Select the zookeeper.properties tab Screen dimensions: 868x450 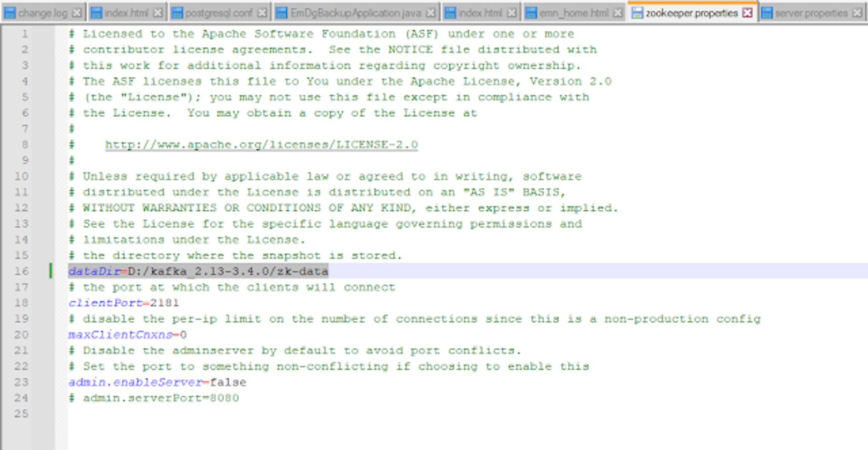click(691, 13)
